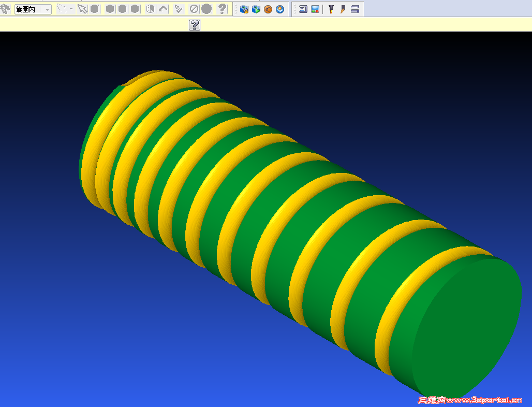The width and height of the screenshot is (532, 407).
Task: Click the grey wireframe cube icon
Action: click(150, 9)
